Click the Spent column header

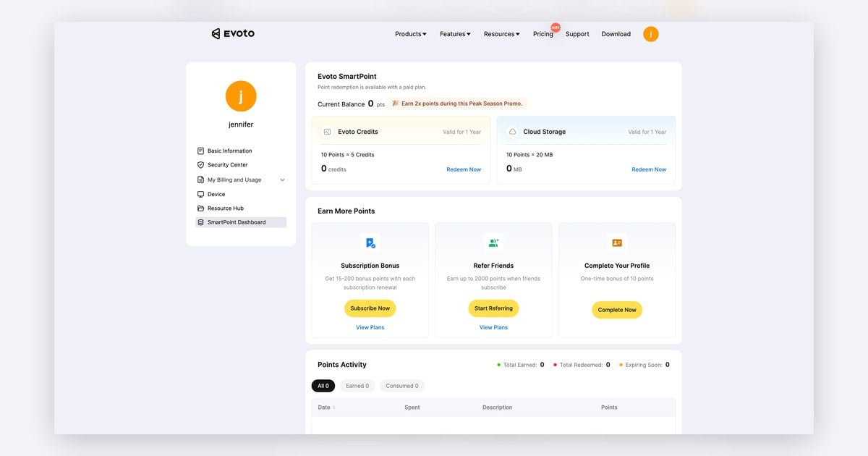[x=412, y=408]
